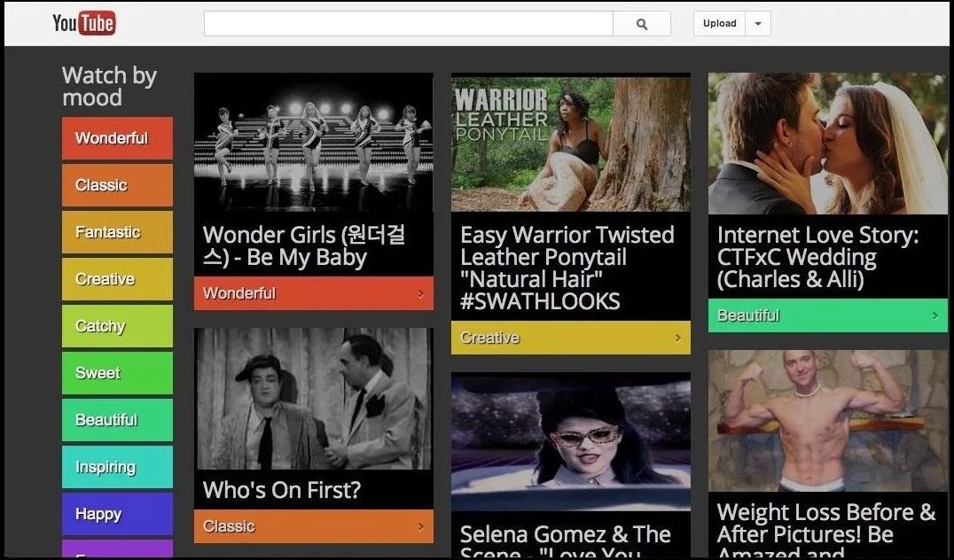Screen dimensions: 954x560
Task: Select the Beautiful mood in sidebar
Action: 117,419
